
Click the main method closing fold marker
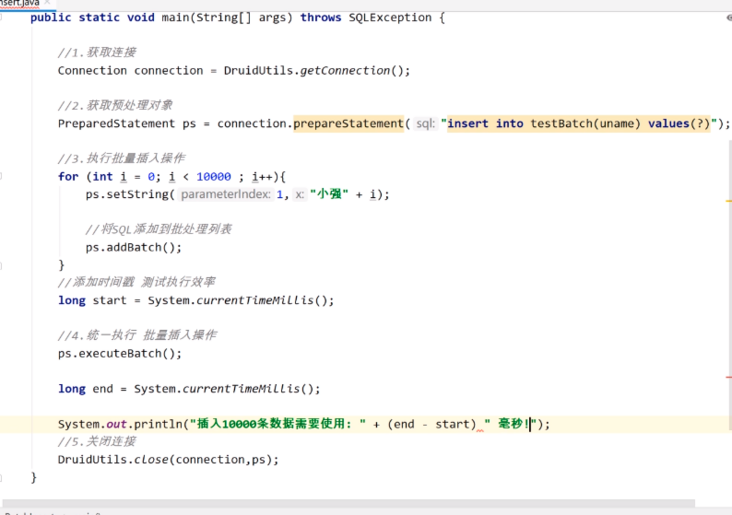tap(3, 478)
